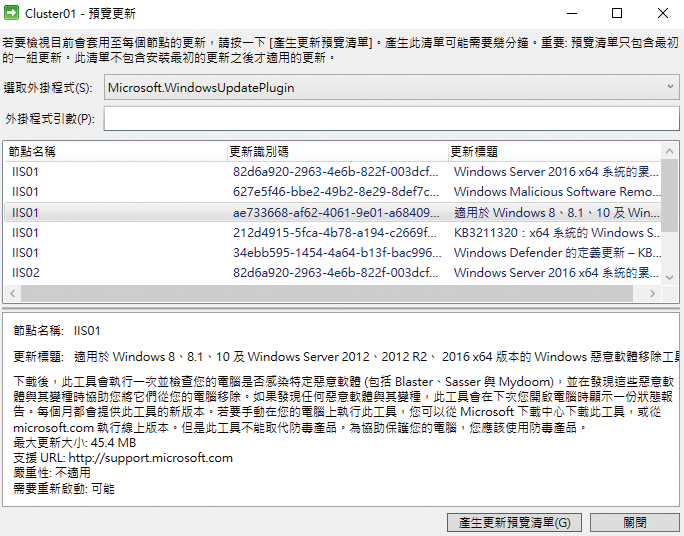Click 產生更新預覽清單(G) button
Screen dimensions: 684x536
[514, 522]
